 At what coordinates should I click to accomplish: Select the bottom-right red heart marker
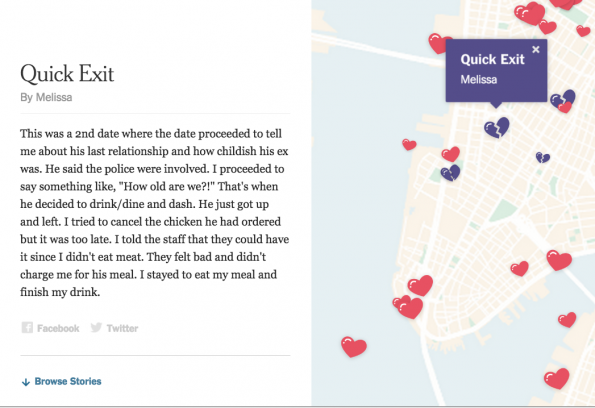pos(556,378)
